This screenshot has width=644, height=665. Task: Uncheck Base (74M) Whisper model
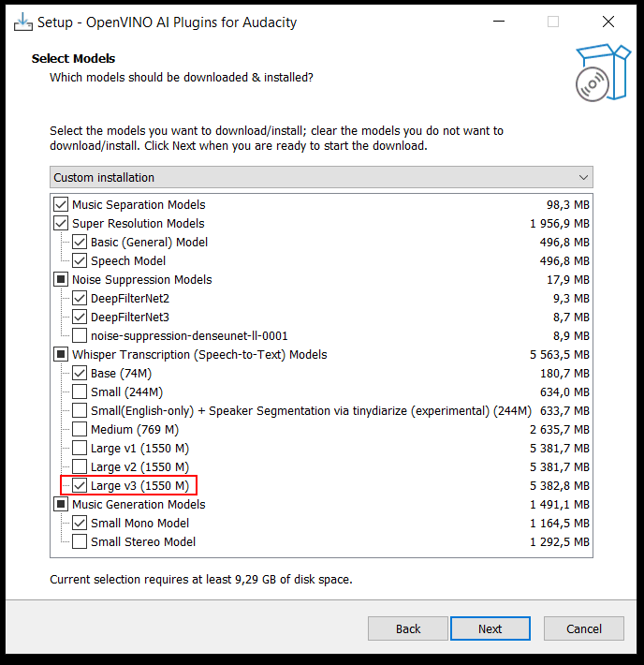80,373
